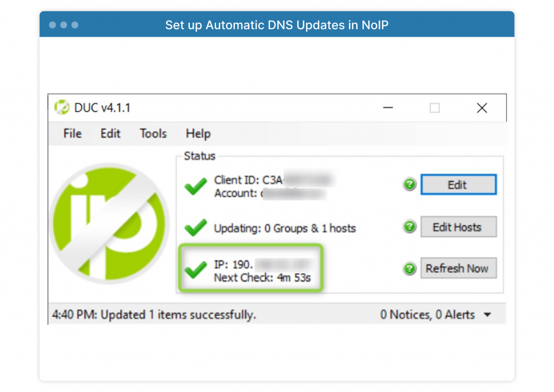Open the Edit menu in menu bar
The image size is (554, 392).
[x=110, y=134]
